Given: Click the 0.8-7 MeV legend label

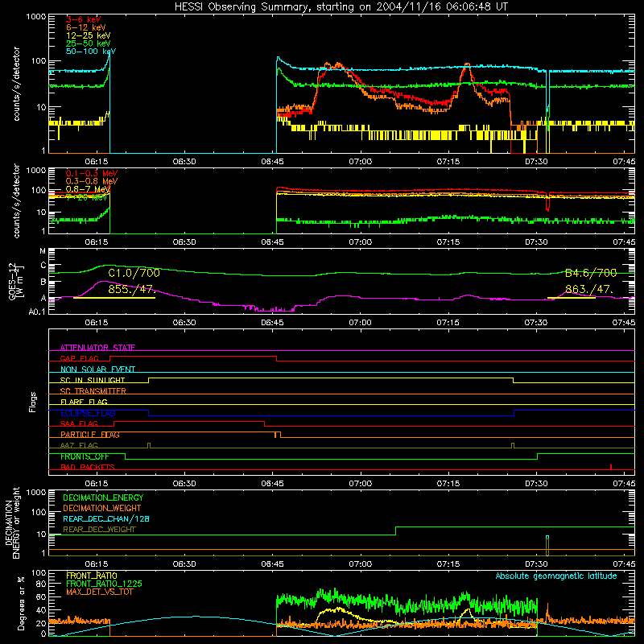Looking at the screenshot, I should [89, 189].
